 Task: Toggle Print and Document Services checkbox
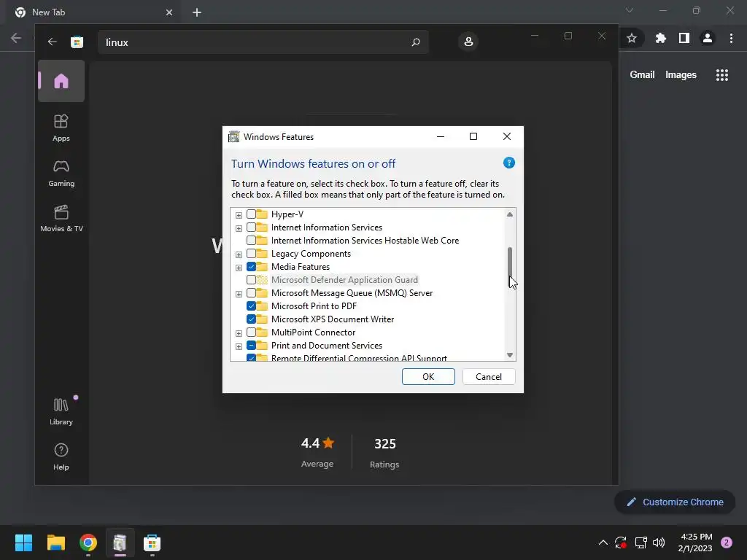pos(251,345)
